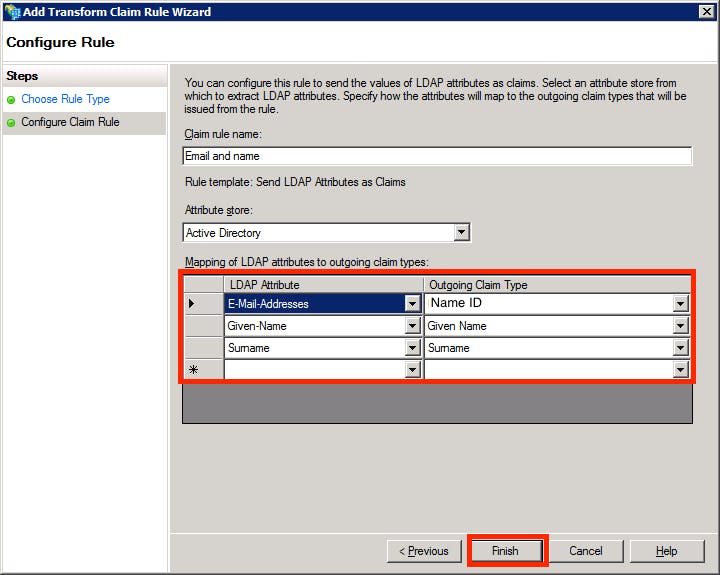Click the Claim rule name field
The width and height of the screenshot is (720, 575).
point(437,156)
